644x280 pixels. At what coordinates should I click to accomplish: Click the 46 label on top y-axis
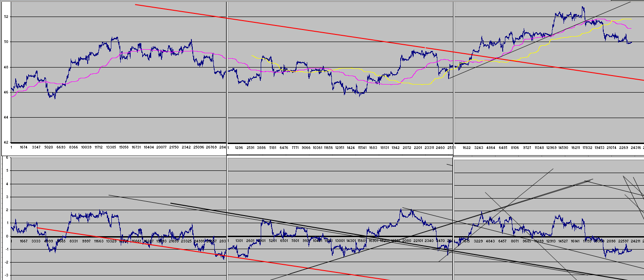(6, 92)
